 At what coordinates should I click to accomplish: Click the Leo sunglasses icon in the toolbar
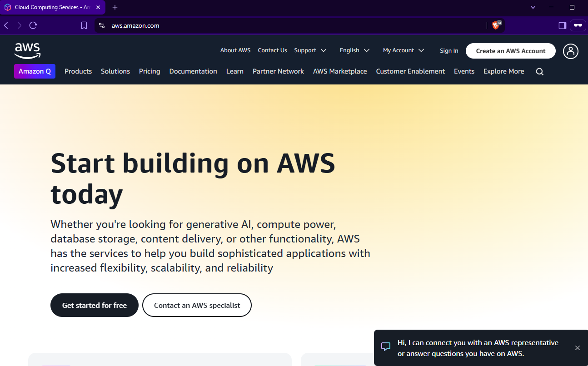(578, 25)
